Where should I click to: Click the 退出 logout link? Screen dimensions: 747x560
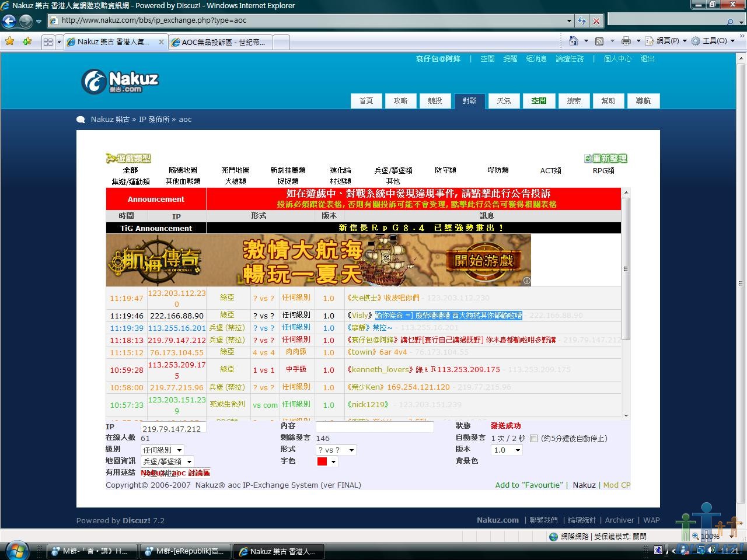pos(647,59)
